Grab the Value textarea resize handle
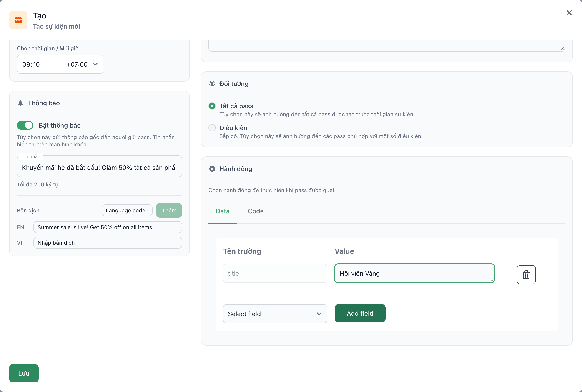Image resolution: width=582 pixels, height=392 pixels. (x=492, y=280)
